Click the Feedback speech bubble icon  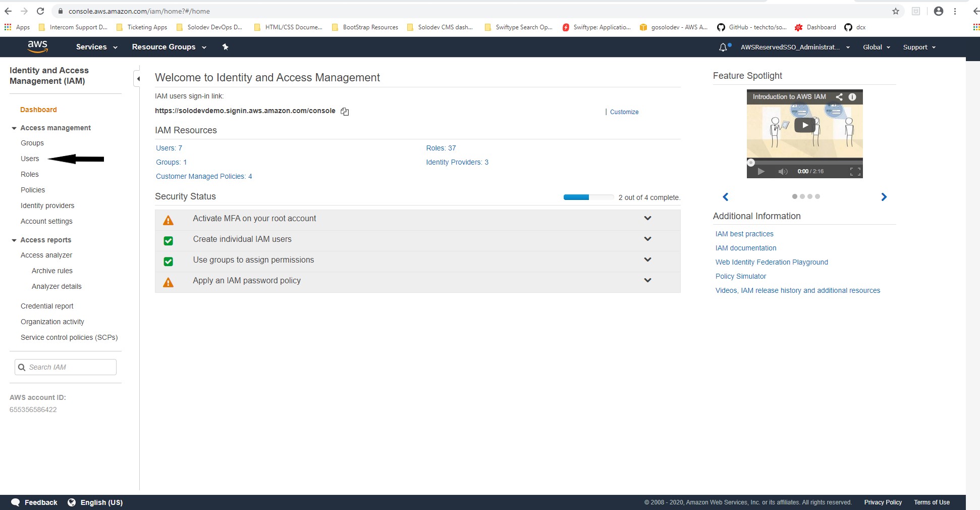point(16,502)
